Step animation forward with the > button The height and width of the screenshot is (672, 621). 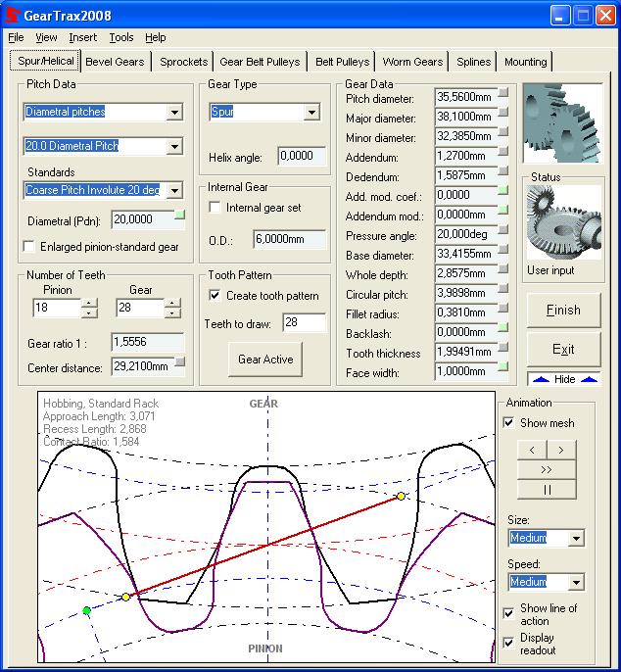click(561, 450)
